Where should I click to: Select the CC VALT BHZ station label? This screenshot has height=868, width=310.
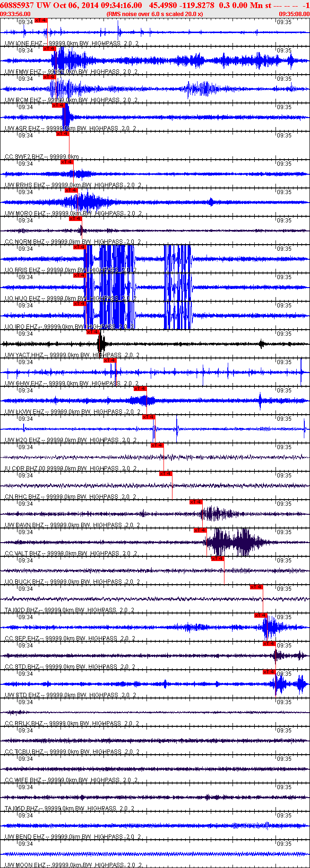(x=23, y=553)
